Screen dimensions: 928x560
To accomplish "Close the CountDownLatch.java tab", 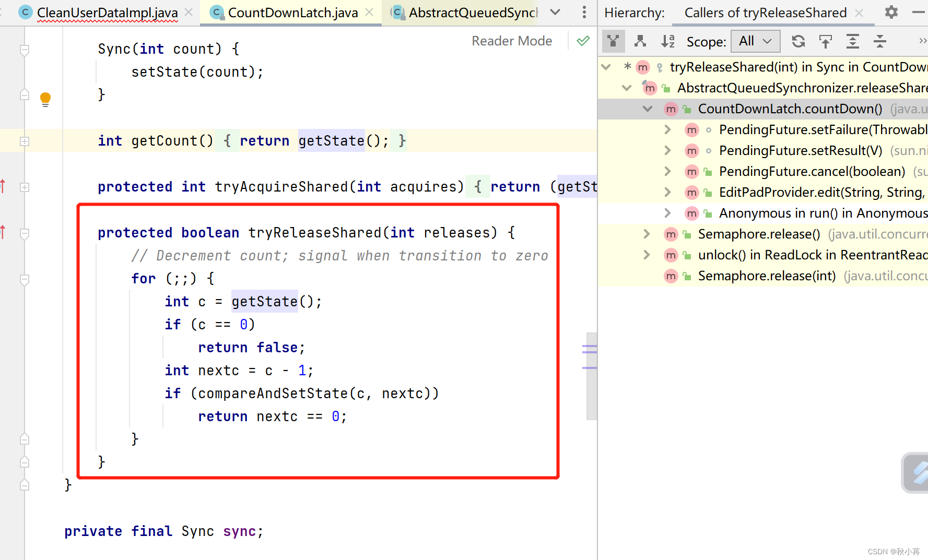I will (x=369, y=13).
